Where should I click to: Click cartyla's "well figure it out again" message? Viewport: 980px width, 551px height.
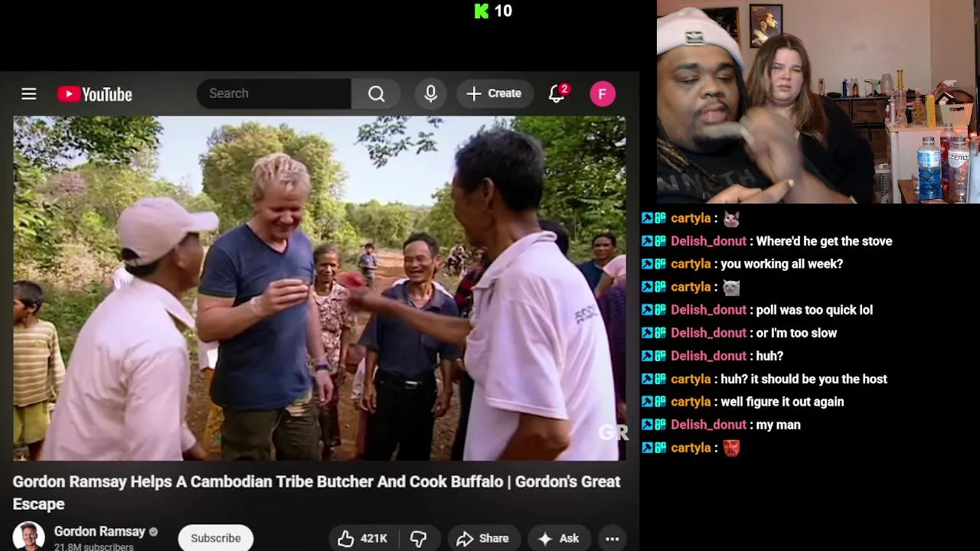point(782,402)
